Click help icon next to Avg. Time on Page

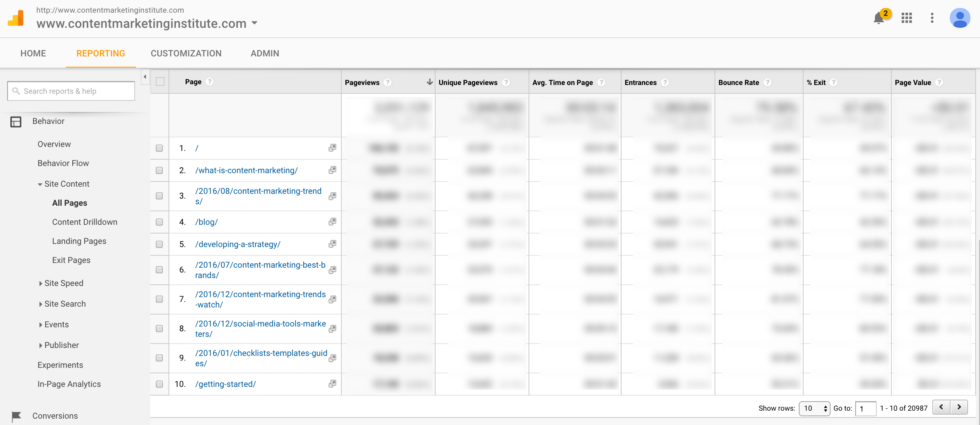[601, 82]
